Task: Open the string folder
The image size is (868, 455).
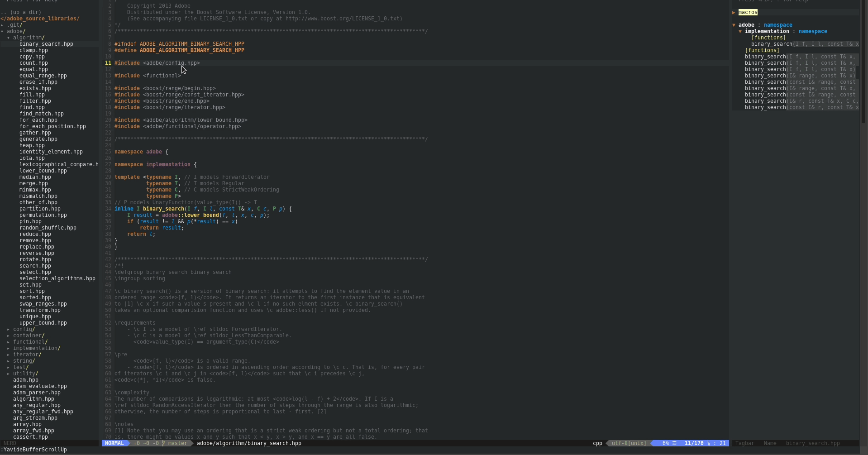Action: coord(24,361)
